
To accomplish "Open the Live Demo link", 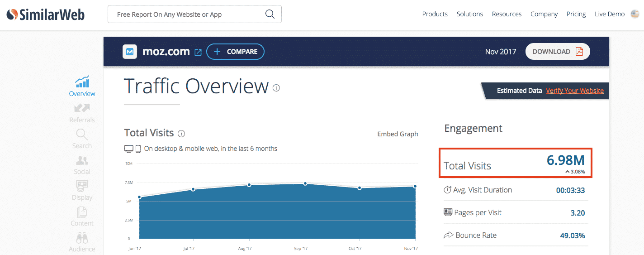I will (x=610, y=14).
